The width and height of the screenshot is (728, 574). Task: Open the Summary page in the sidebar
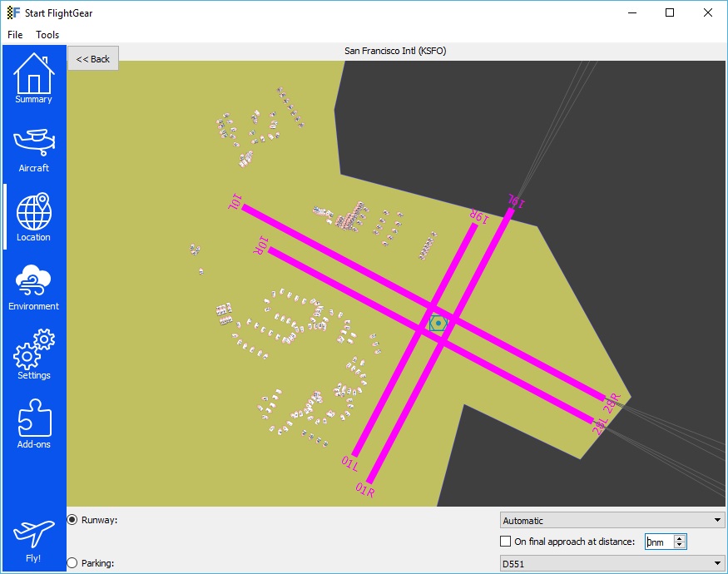coord(34,78)
